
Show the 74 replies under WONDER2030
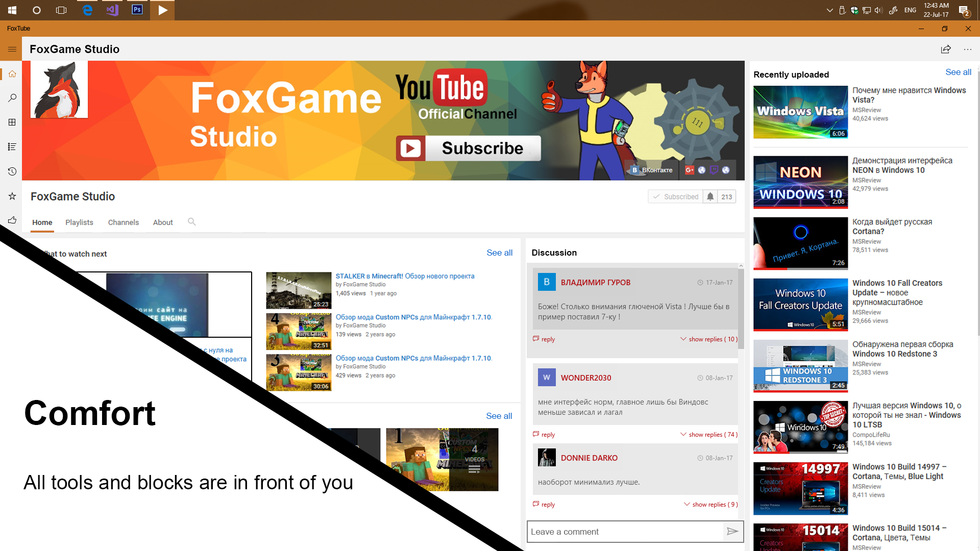(x=709, y=435)
